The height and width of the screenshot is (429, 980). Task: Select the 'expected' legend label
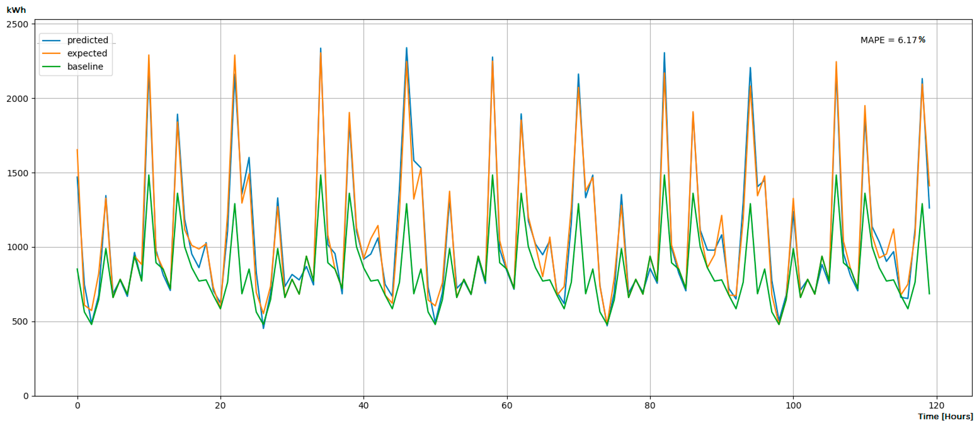87,54
